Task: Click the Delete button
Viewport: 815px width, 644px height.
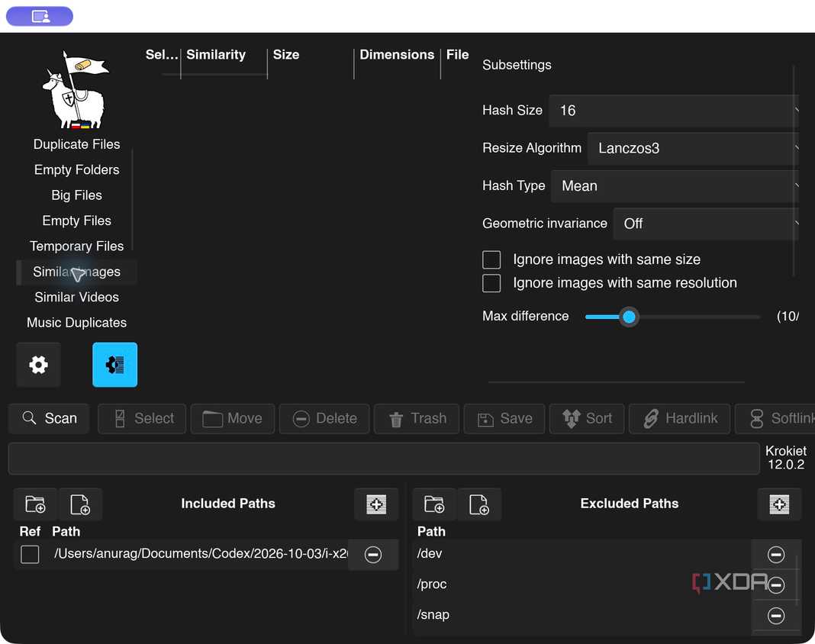Action: click(x=324, y=418)
